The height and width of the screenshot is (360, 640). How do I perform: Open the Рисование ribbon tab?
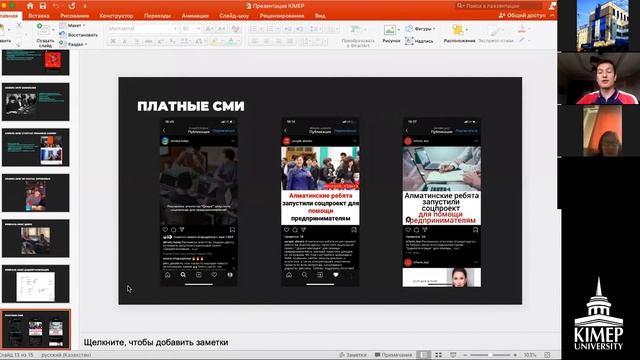74,16
